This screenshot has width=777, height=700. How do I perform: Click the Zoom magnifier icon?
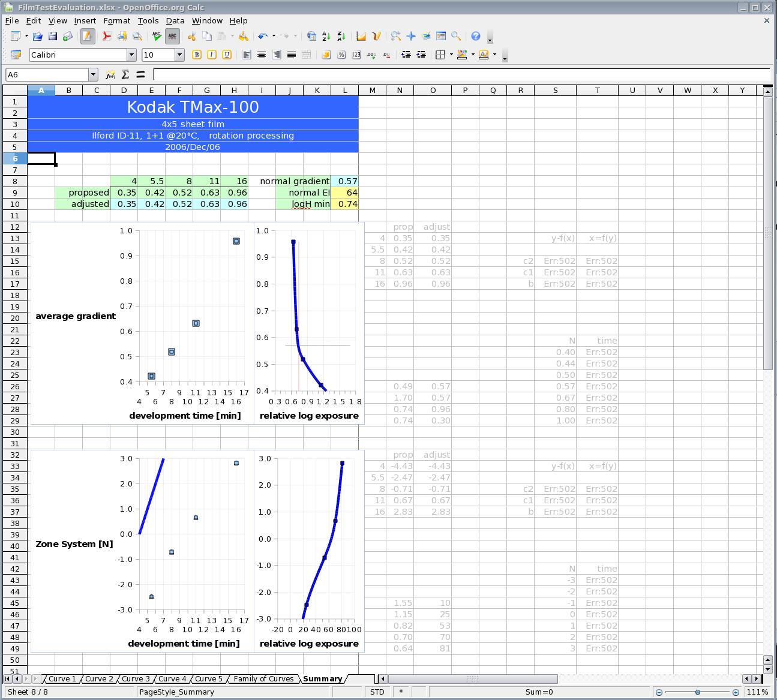456,37
